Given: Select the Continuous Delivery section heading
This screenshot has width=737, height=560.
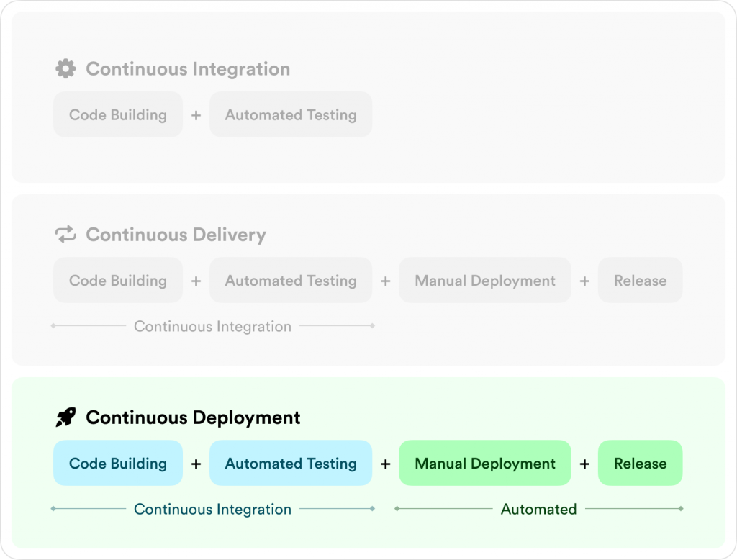Looking at the screenshot, I should click(176, 235).
